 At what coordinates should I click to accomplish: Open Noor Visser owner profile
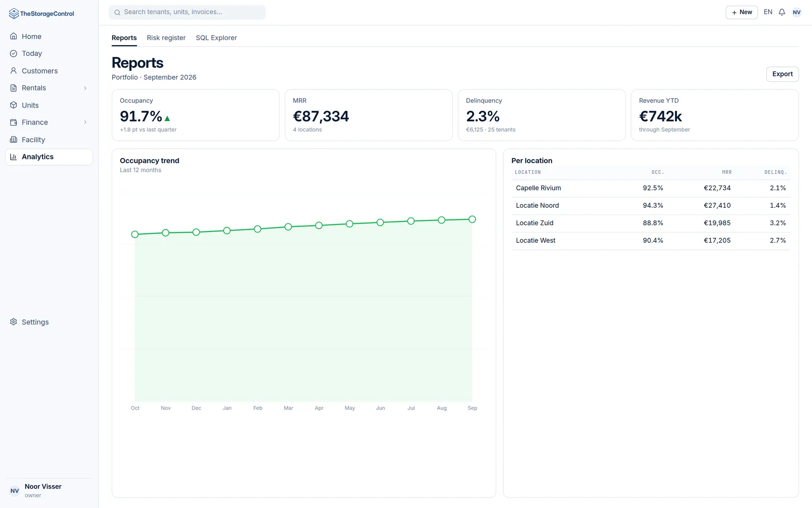click(49, 491)
